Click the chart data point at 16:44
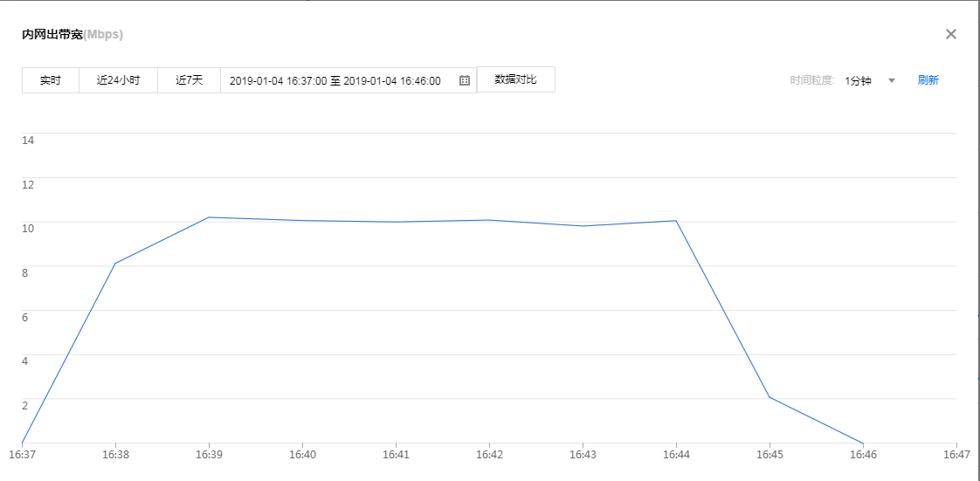980x481 pixels. [676, 221]
